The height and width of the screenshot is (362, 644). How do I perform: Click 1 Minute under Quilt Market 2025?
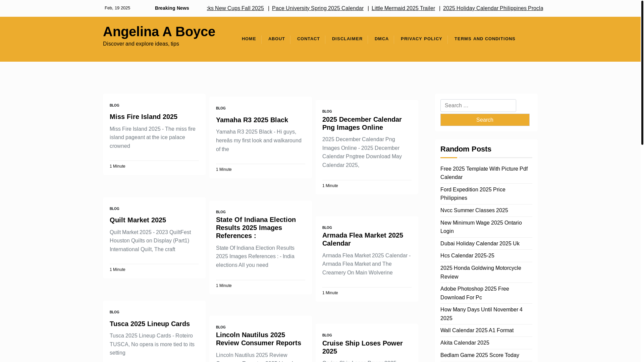pos(117,269)
